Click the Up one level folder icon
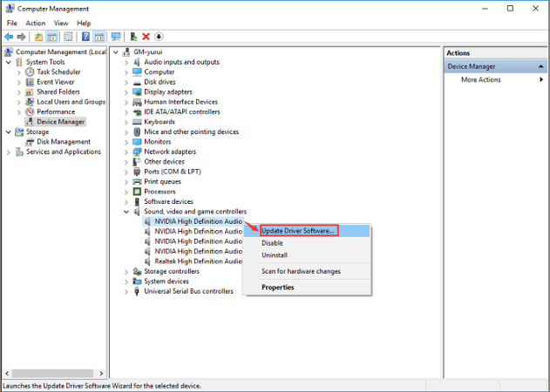This screenshot has width=550, height=392. (38, 37)
